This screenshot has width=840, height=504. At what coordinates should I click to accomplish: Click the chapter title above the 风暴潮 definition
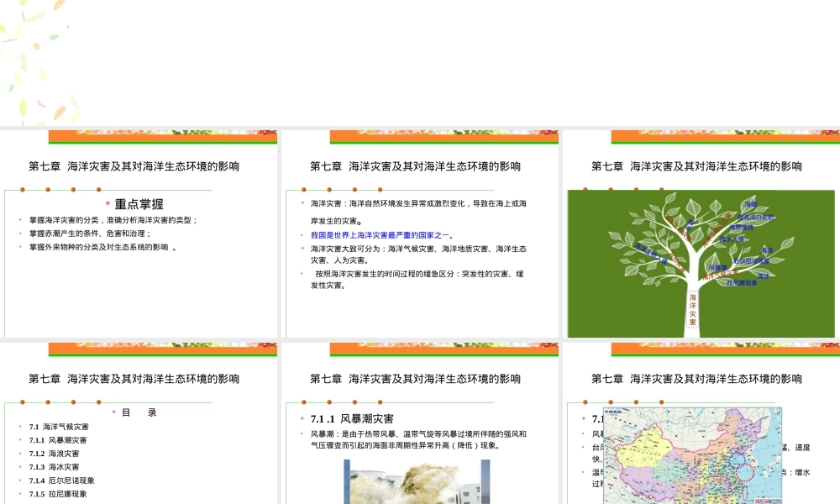pyautogui.click(x=415, y=379)
